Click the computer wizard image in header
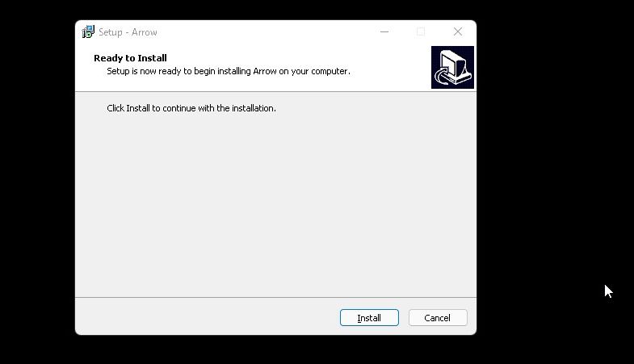This screenshot has width=634, height=364. [452, 67]
